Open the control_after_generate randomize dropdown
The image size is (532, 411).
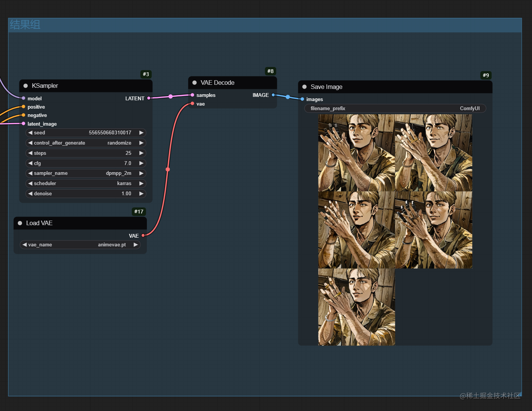[x=119, y=143]
